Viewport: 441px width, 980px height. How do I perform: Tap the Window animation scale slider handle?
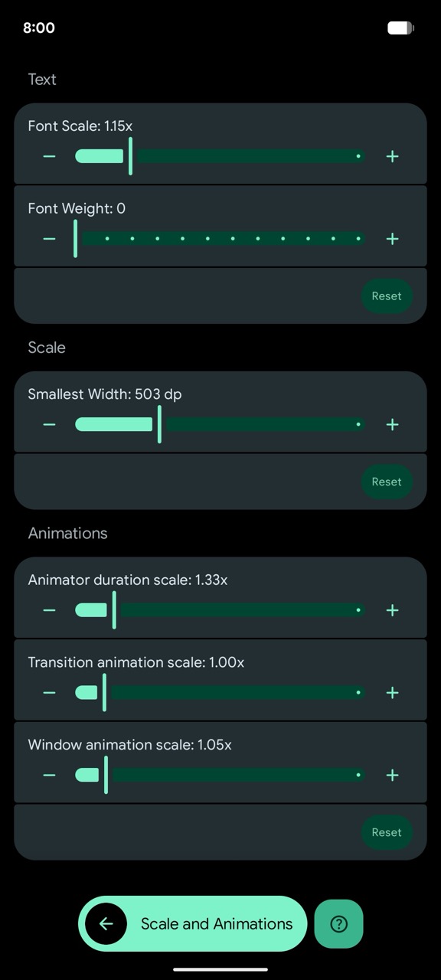pyautogui.click(x=106, y=775)
